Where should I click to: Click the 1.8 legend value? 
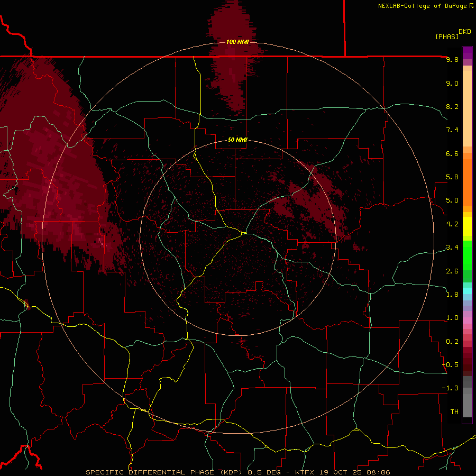click(452, 295)
